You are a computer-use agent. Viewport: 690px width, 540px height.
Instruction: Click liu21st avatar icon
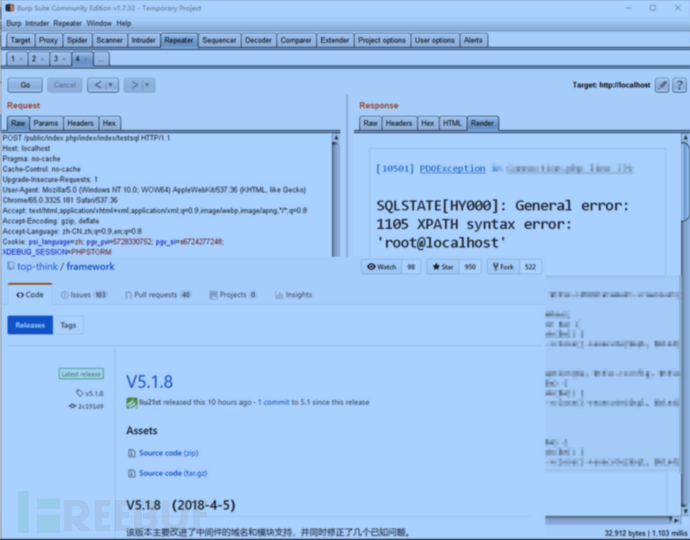[132, 403]
